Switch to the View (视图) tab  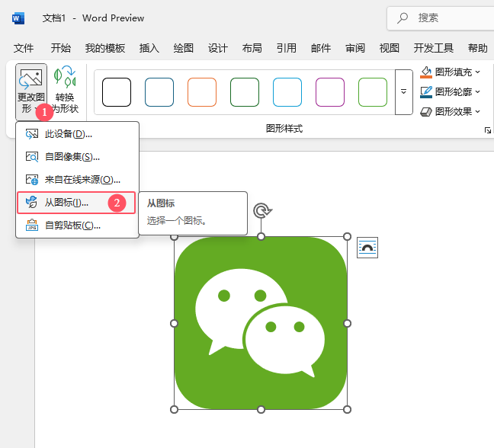click(x=390, y=48)
